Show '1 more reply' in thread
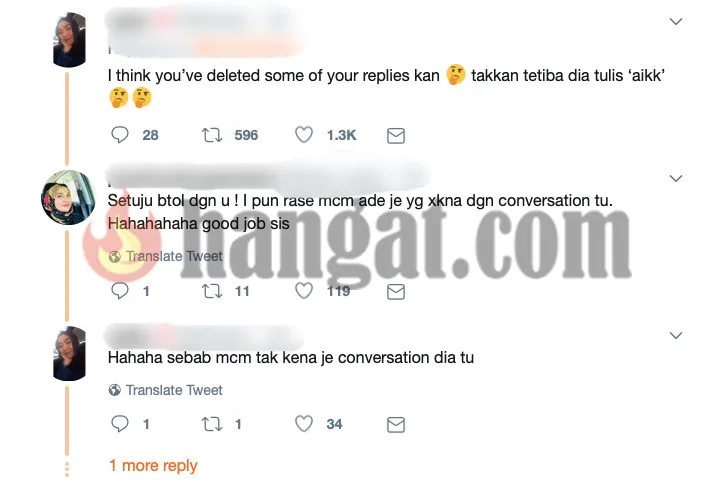The width and height of the screenshot is (728, 492). click(153, 466)
